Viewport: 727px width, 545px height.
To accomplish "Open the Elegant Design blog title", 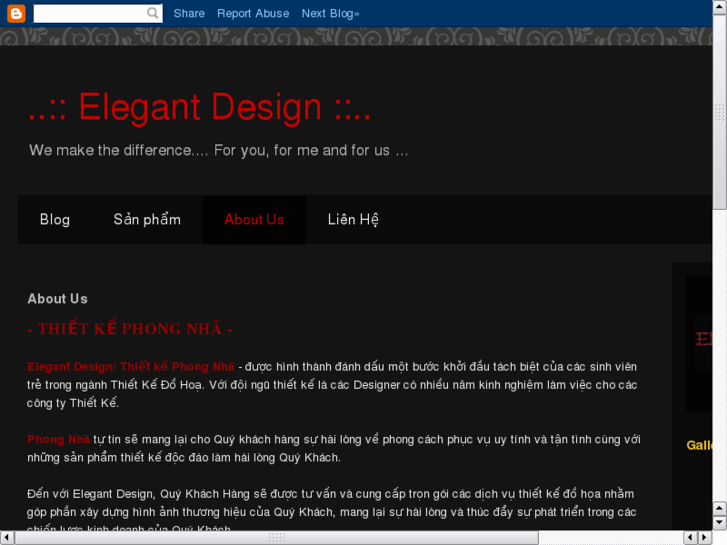I will [x=199, y=107].
